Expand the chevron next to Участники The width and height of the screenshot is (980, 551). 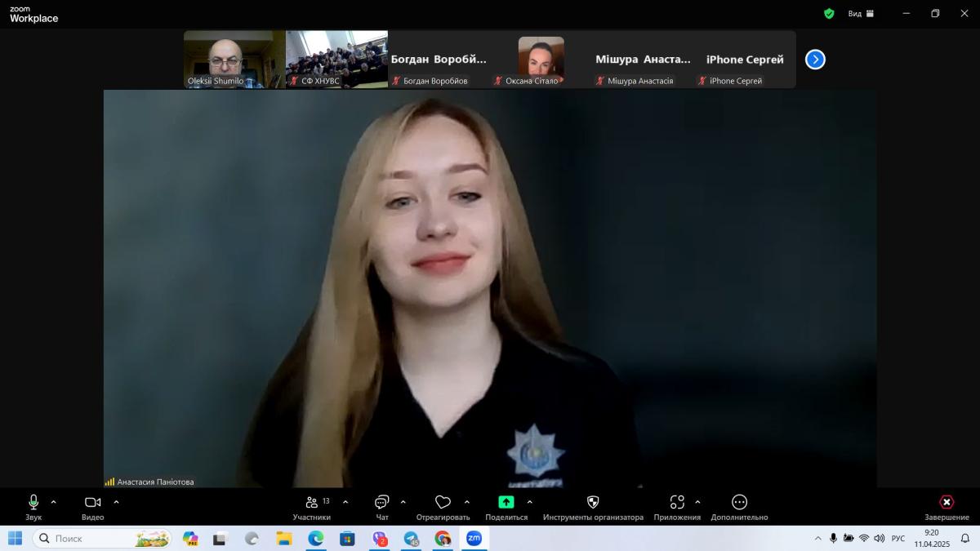(x=345, y=502)
